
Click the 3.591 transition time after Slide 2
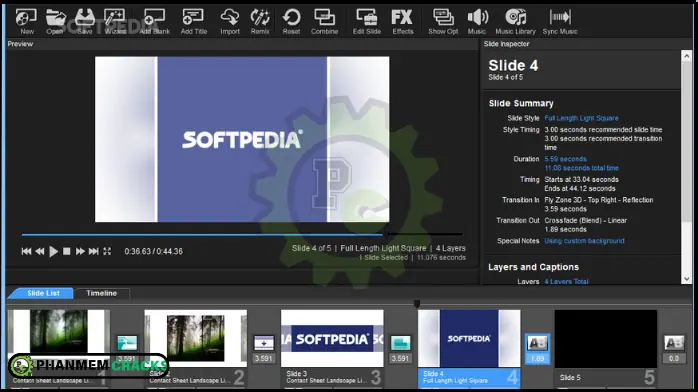264,358
